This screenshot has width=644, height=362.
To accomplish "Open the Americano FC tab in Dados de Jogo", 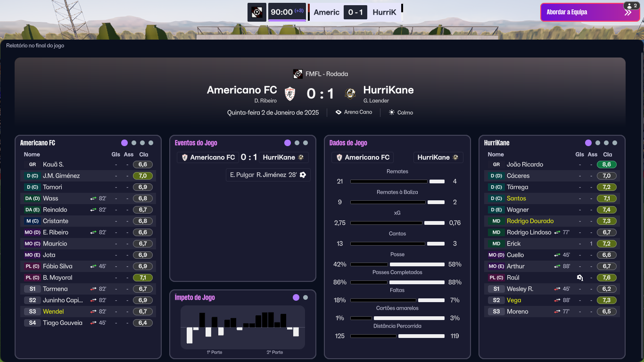I will click(363, 157).
